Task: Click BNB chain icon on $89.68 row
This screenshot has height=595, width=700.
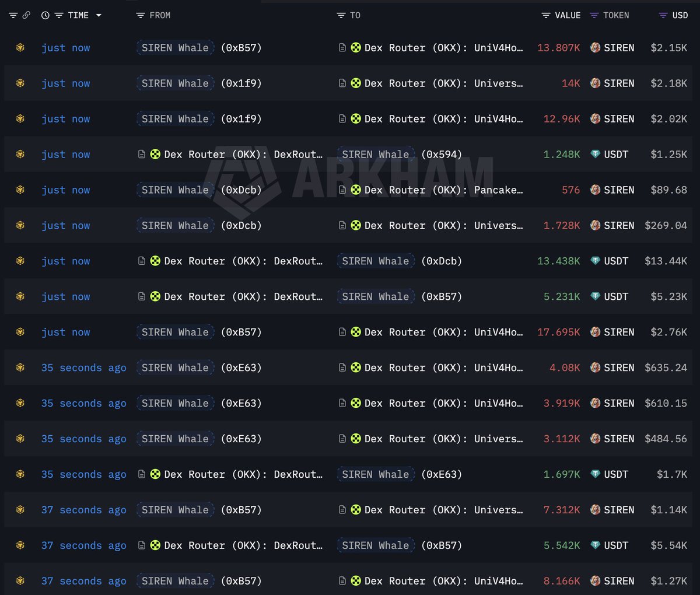Action: pos(20,190)
